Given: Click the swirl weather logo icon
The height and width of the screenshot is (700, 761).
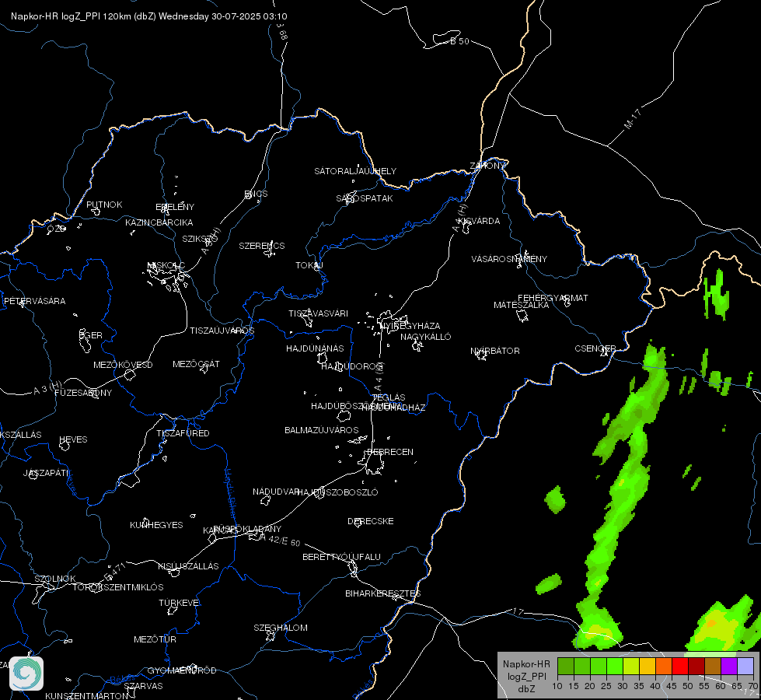Looking at the screenshot, I should pos(26,674).
